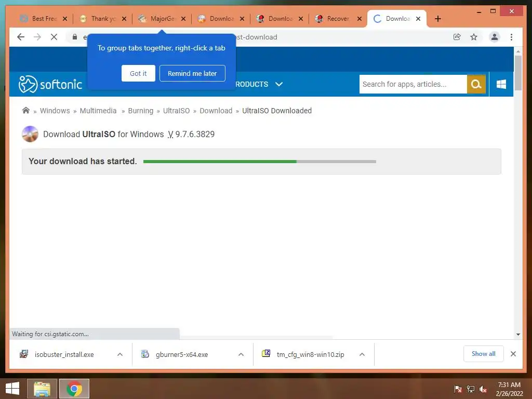The width and height of the screenshot is (532, 399).
Task: Click the UltraISO disc icon
Action: coord(30,134)
